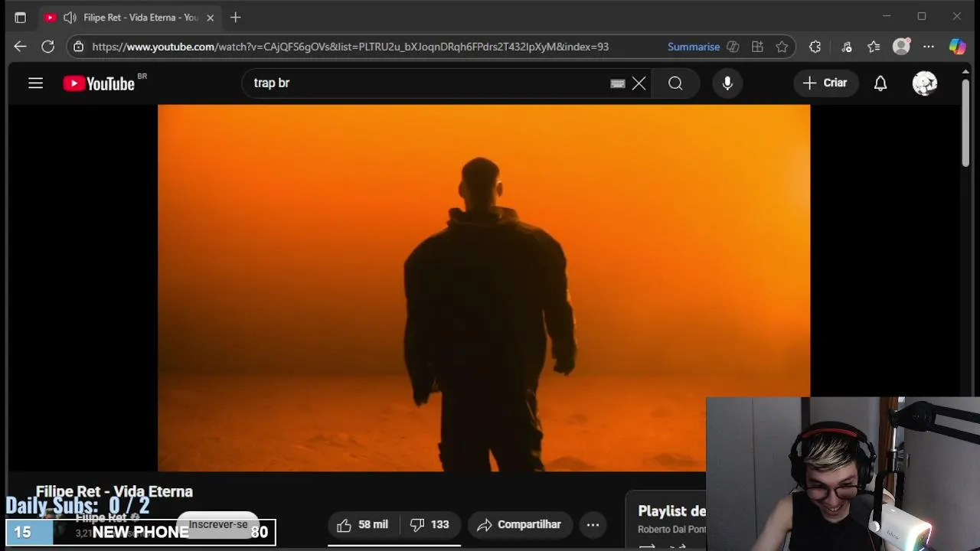The image size is (980, 551).
Task: Click Summarise in the address bar
Action: (x=694, y=47)
